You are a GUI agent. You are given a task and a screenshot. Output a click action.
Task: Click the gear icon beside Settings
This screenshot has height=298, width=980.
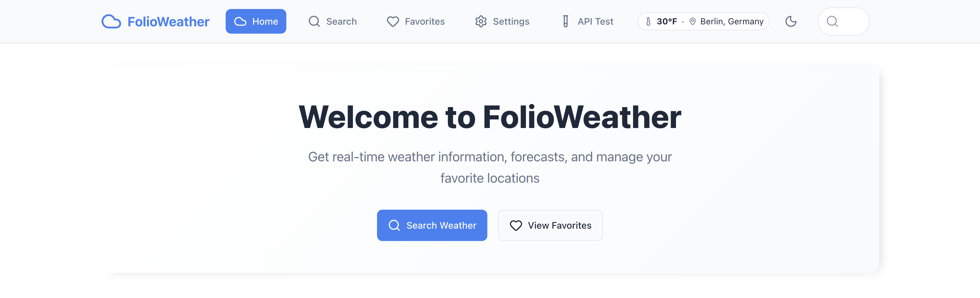(x=481, y=22)
